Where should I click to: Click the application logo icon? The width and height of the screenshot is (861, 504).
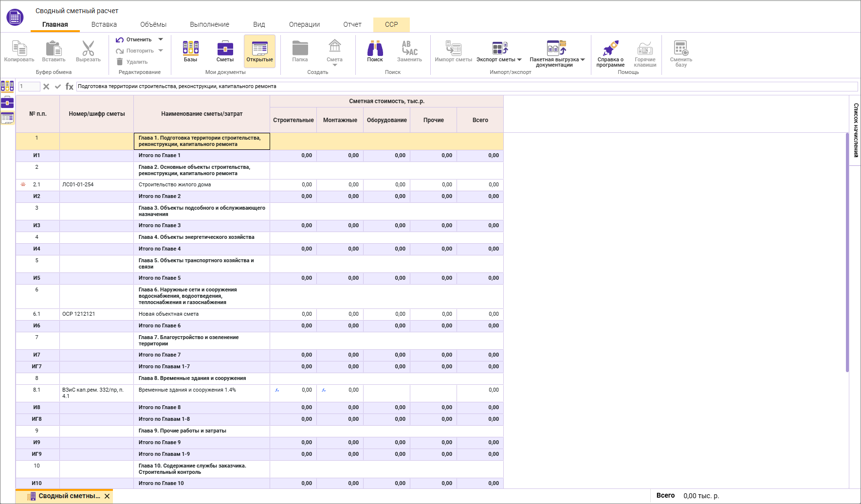(15, 17)
